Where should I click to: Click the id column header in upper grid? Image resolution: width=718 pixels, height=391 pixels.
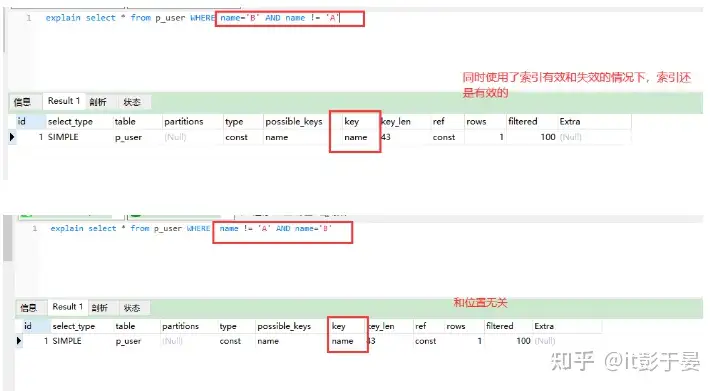point(30,121)
